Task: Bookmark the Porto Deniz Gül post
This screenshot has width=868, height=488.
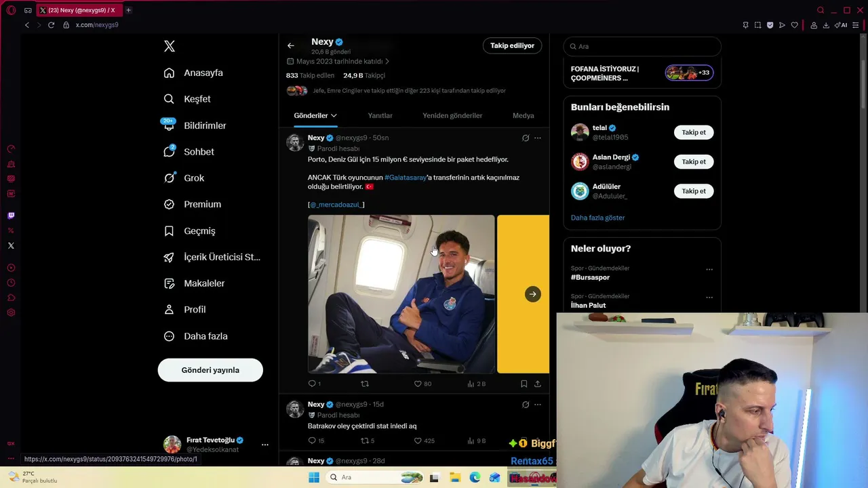Action: (x=524, y=384)
